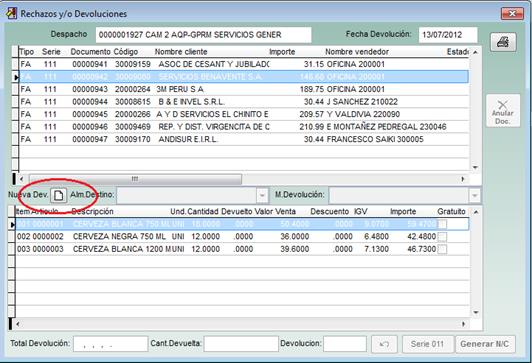Image resolution: width=532 pixels, height=363 pixels.
Task: Toggle Gratuito checkbox for CERVEZA BLANCA 750 ML
Action: (x=442, y=224)
